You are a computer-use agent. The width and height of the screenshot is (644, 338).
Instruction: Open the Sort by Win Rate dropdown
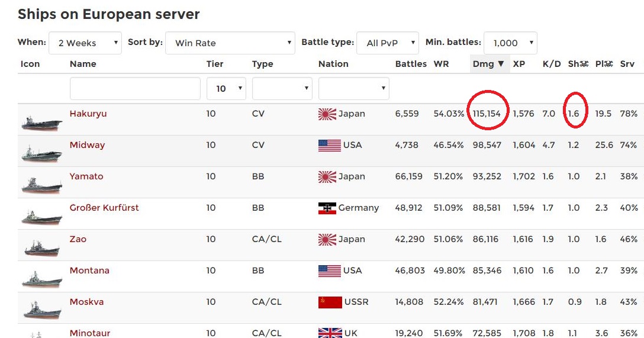click(x=230, y=43)
